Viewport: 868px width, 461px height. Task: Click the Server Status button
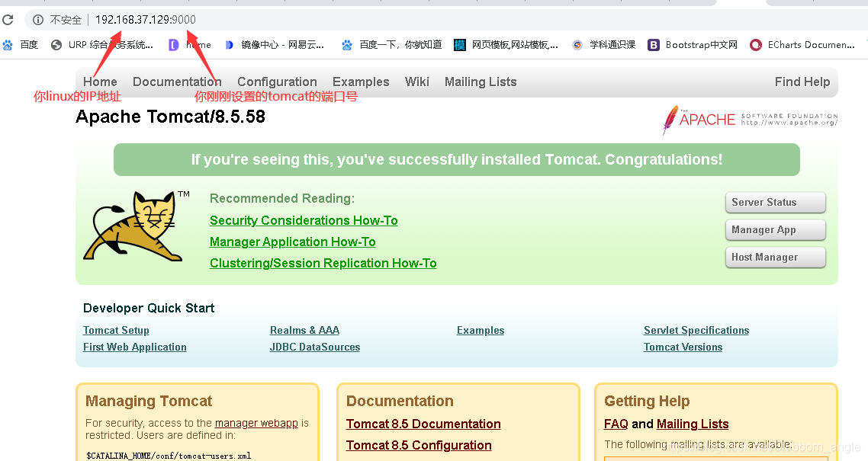coord(776,203)
